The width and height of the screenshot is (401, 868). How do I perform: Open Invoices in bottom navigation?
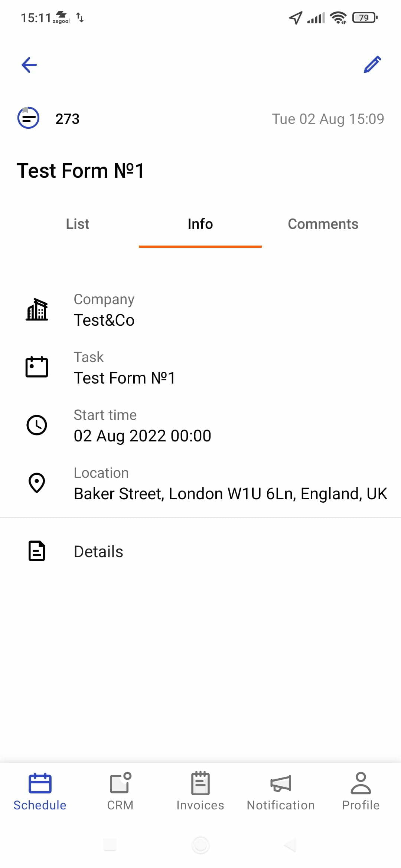coord(200,792)
